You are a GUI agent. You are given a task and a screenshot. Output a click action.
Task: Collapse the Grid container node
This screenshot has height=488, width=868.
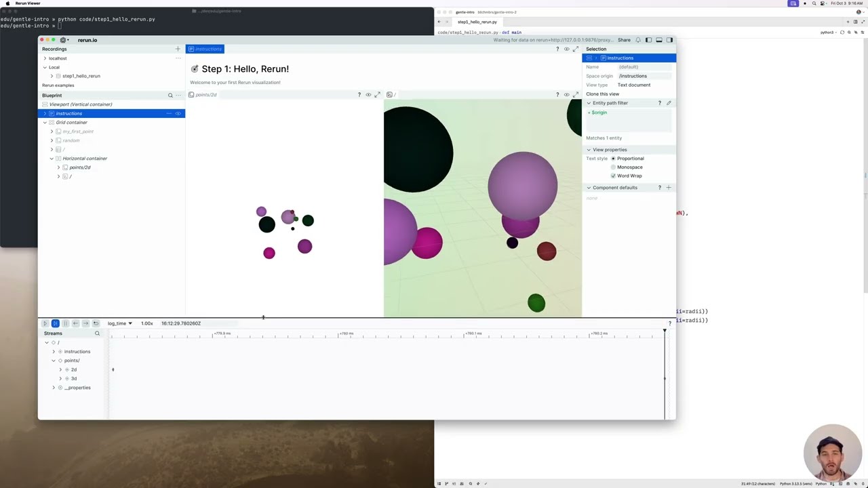[45, 123]
